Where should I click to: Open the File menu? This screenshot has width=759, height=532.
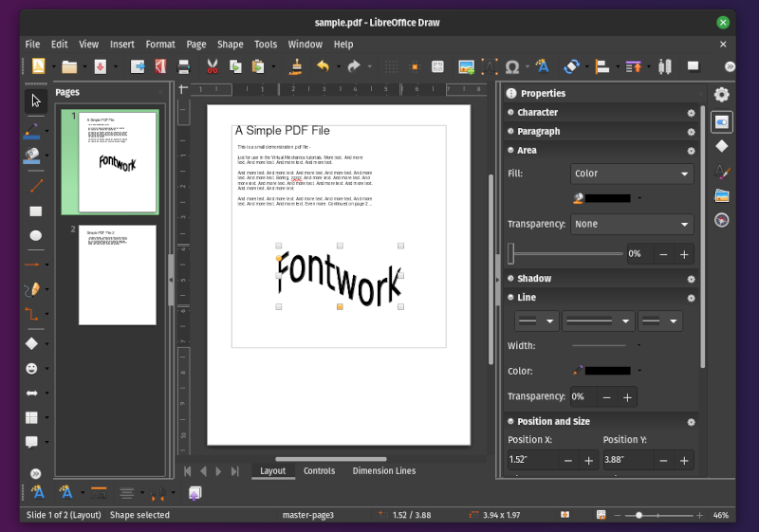[32, 45]
